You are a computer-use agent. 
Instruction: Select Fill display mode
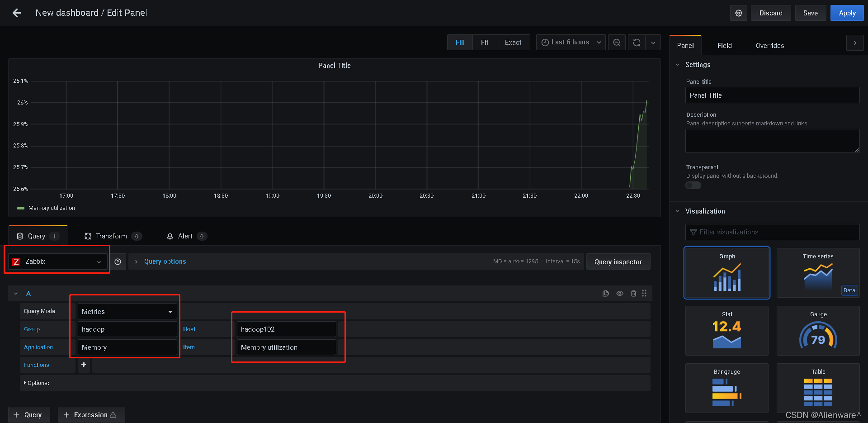click(460, 43)
